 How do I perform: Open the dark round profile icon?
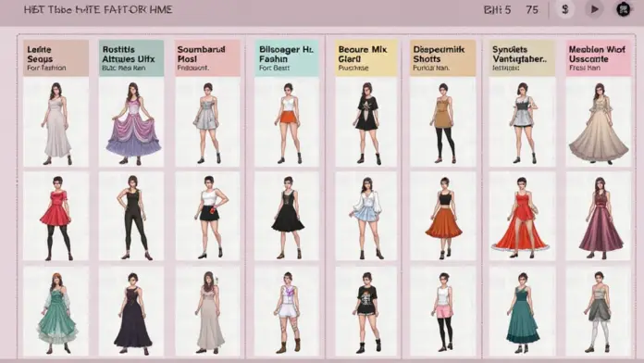(x=623, y=9)
